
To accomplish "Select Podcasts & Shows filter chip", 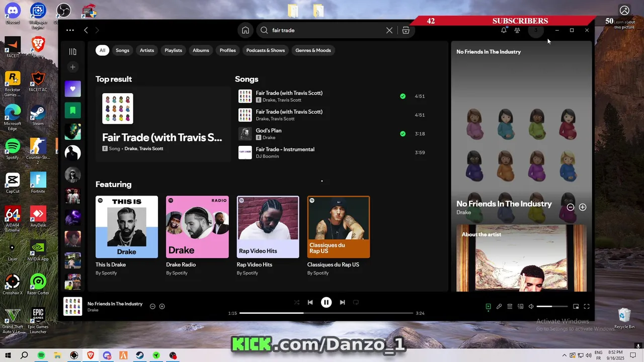I will (x=266, y=50).
